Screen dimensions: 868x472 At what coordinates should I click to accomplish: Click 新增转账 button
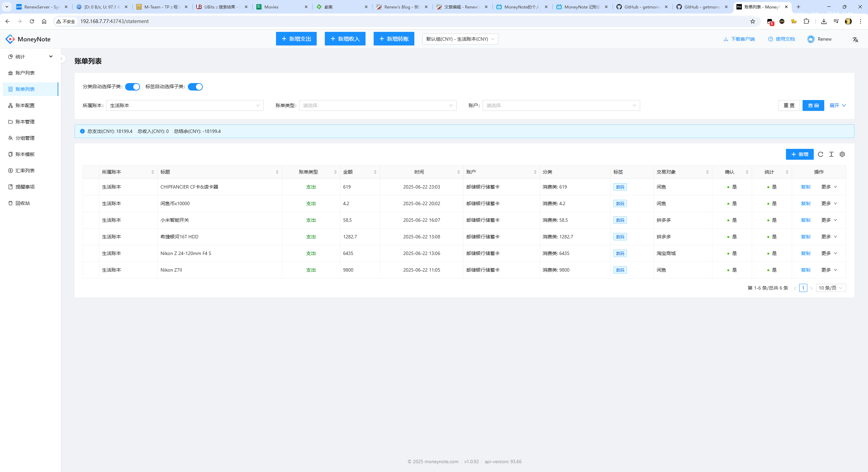click(x=394, y=39)
